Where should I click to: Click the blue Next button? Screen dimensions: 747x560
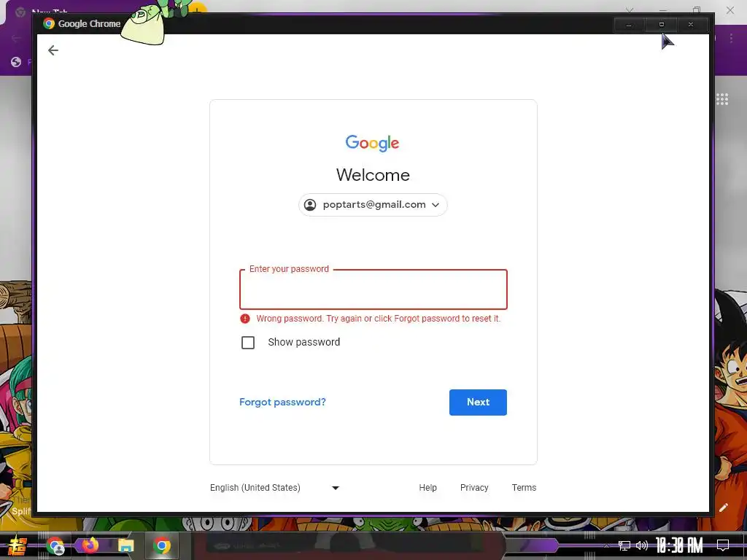(478, 402)
